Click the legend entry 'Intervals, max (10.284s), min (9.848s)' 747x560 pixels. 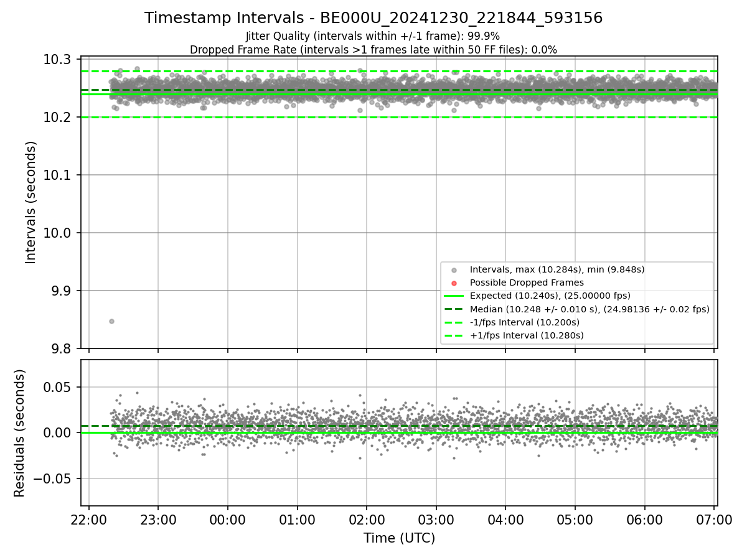pos(557,269)
